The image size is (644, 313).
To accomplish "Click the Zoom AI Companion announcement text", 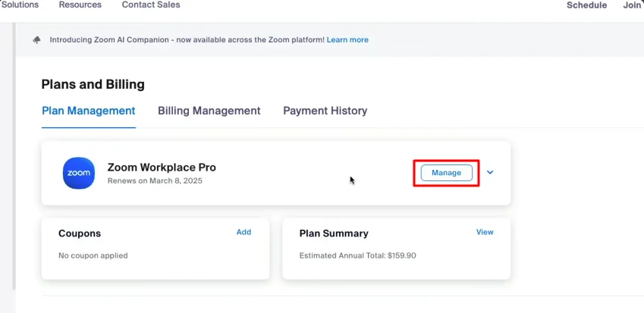I will point(187,40).
